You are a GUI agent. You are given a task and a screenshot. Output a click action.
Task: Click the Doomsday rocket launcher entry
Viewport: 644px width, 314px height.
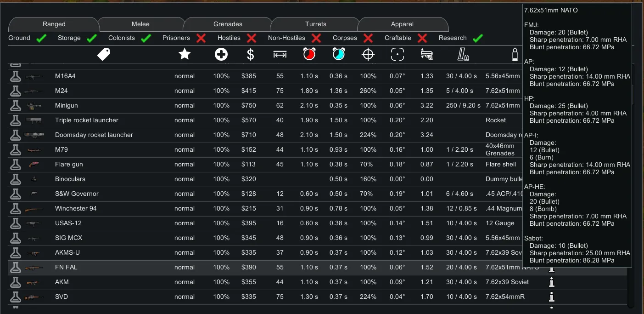pyautogui.click(x=94, y=135)
